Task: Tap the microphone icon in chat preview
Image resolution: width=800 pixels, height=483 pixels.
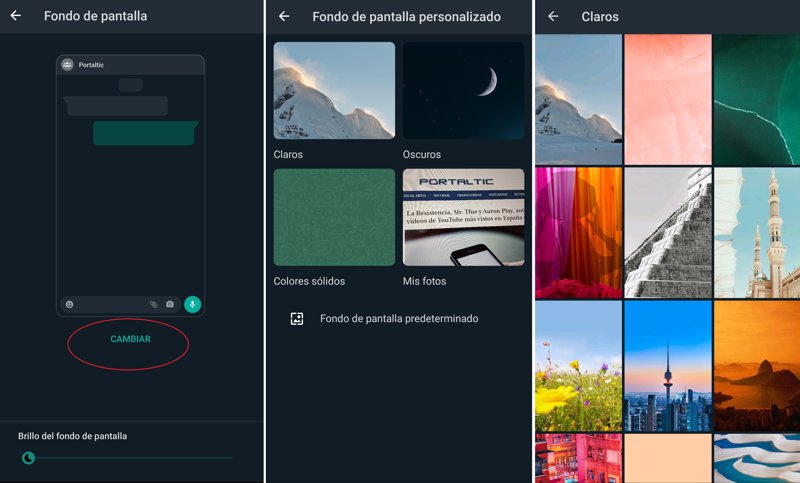Action: 192,304
